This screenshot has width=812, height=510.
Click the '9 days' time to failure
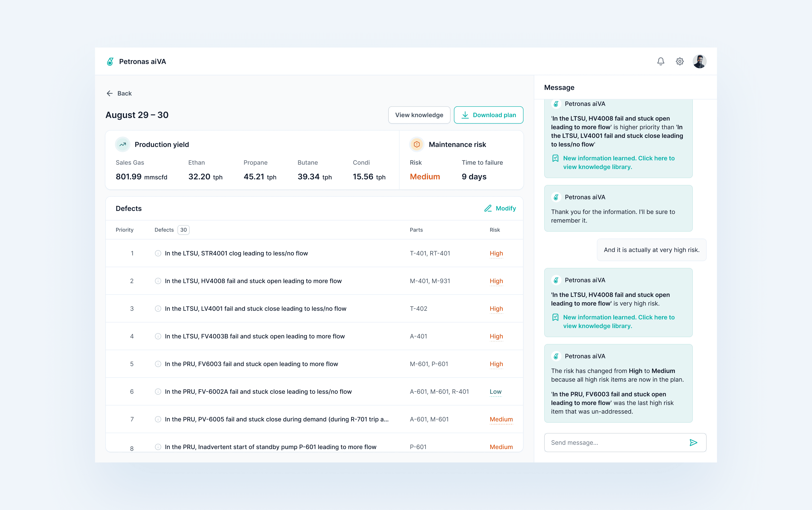[x=474, y=177]
